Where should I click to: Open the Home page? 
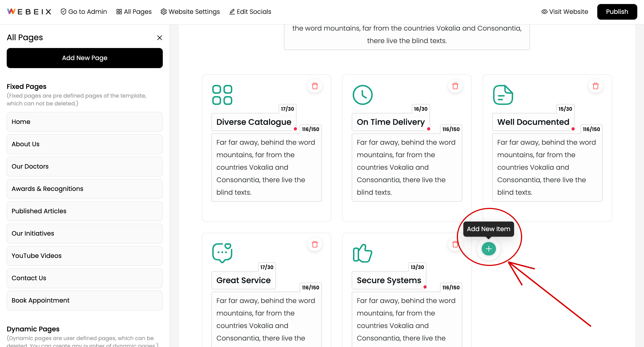pyautogui.click(x=85, y=122)
